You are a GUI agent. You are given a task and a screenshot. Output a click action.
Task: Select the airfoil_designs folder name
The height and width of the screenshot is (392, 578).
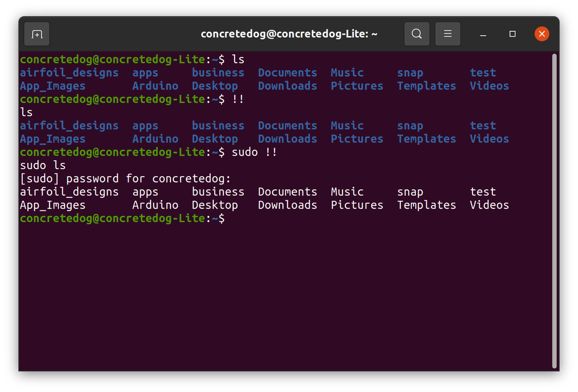[x=69, y=72]
